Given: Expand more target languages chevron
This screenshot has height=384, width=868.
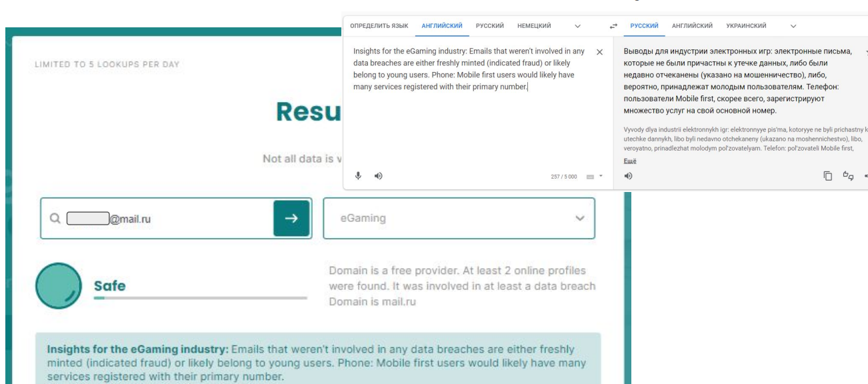Looking at the screenshot, I should [x=793, y=26].
